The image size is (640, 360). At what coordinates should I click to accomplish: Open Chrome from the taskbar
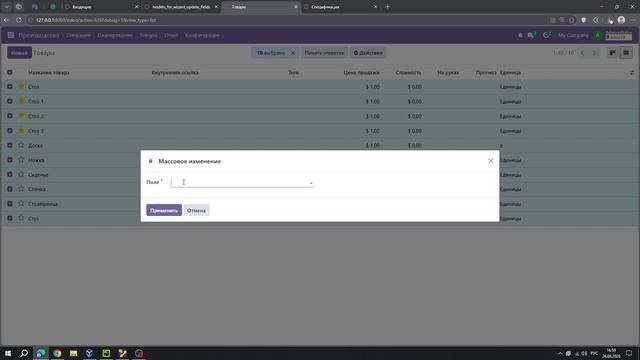pos(57,353)
